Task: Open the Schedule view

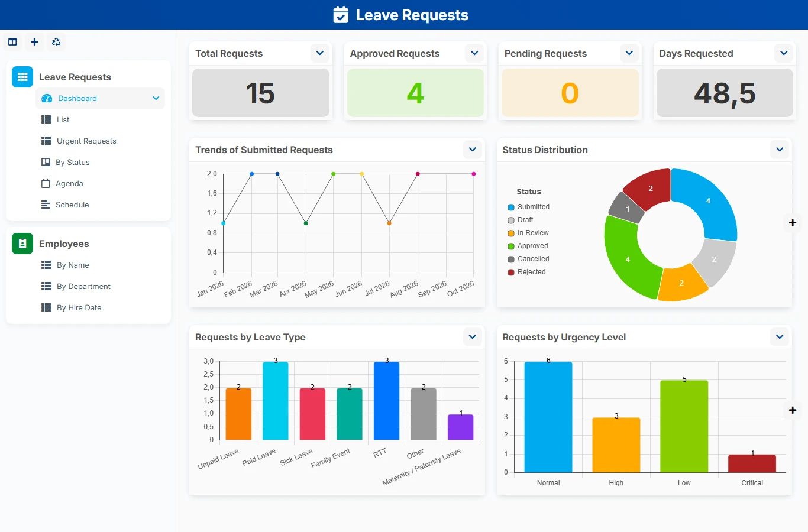Action: tap(100, 205)
